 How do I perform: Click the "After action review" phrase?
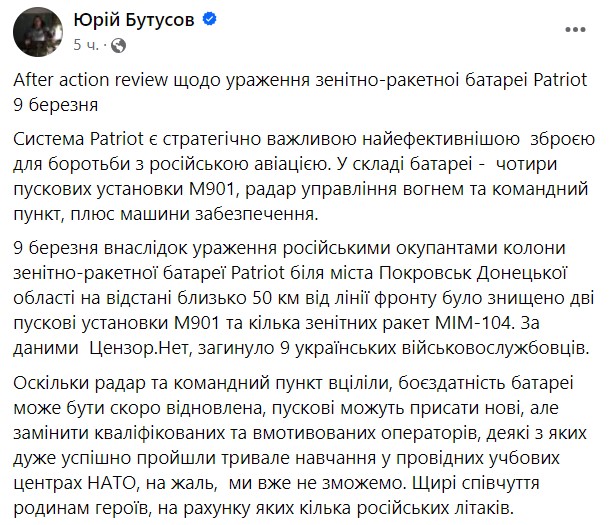coord(90,80)
